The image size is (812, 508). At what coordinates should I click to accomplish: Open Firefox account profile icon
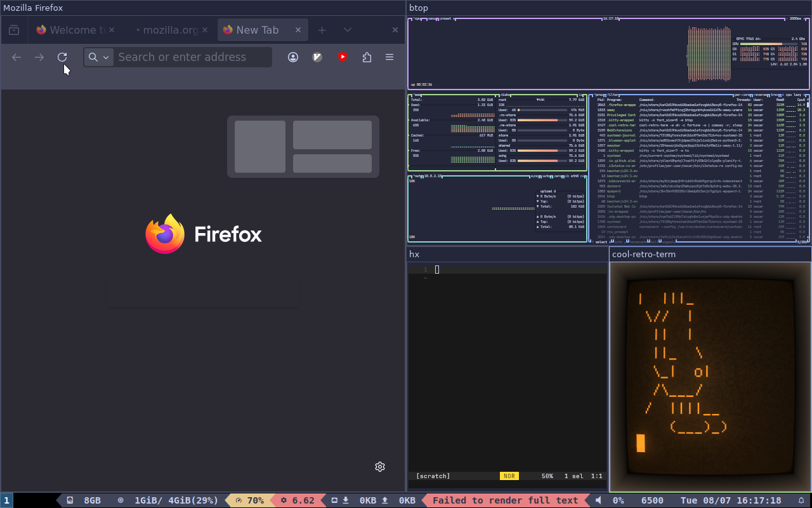coord(293,57)
